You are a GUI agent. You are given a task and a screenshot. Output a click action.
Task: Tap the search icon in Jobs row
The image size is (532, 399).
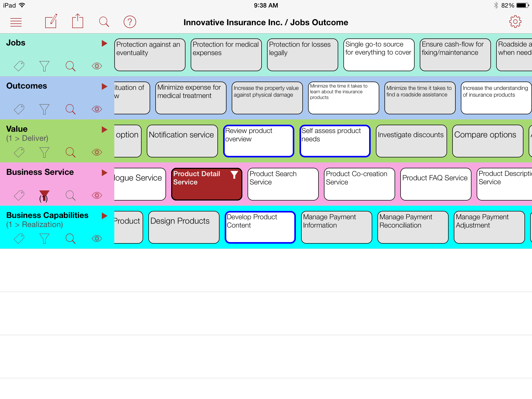point(70,66)
